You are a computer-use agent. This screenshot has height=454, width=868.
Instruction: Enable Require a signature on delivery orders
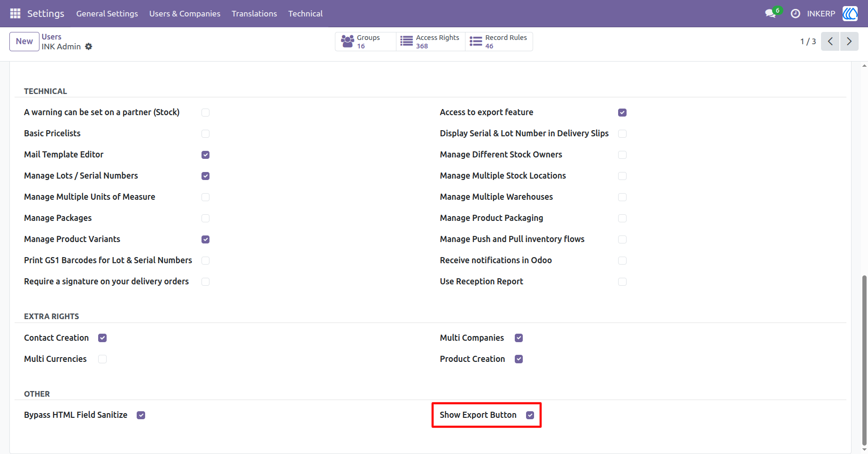point(205,282)
